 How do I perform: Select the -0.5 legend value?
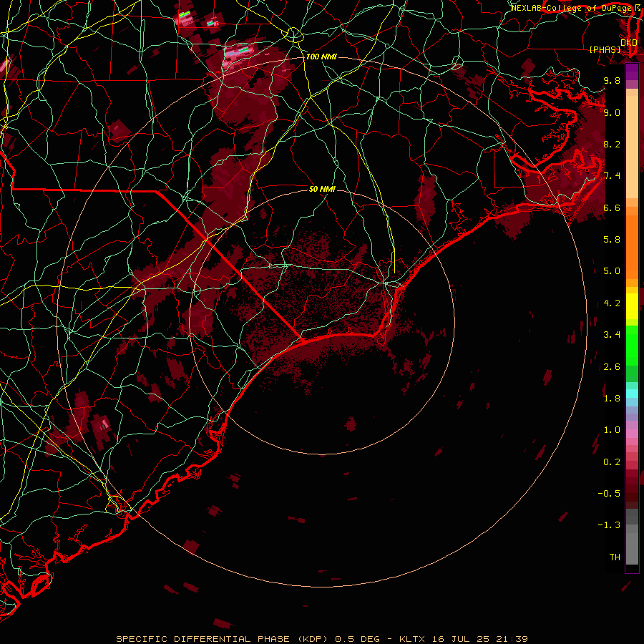tap(609, 494)
